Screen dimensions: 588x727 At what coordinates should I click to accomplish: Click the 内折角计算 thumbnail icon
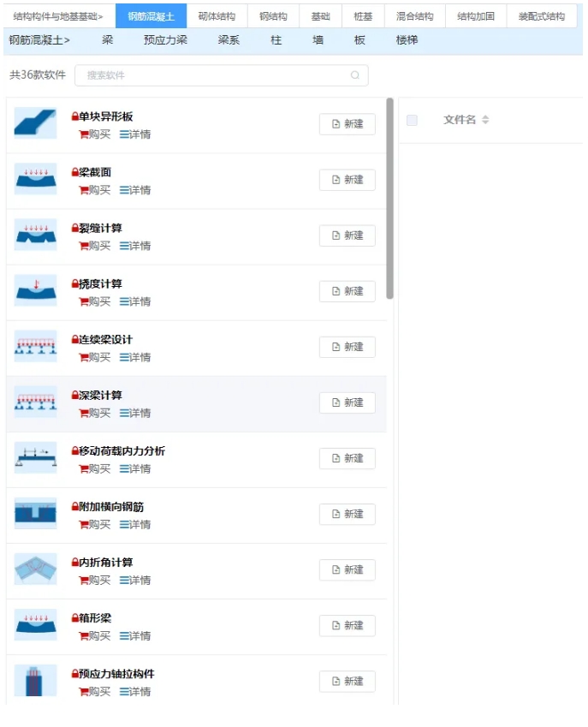tap(35, 569)
